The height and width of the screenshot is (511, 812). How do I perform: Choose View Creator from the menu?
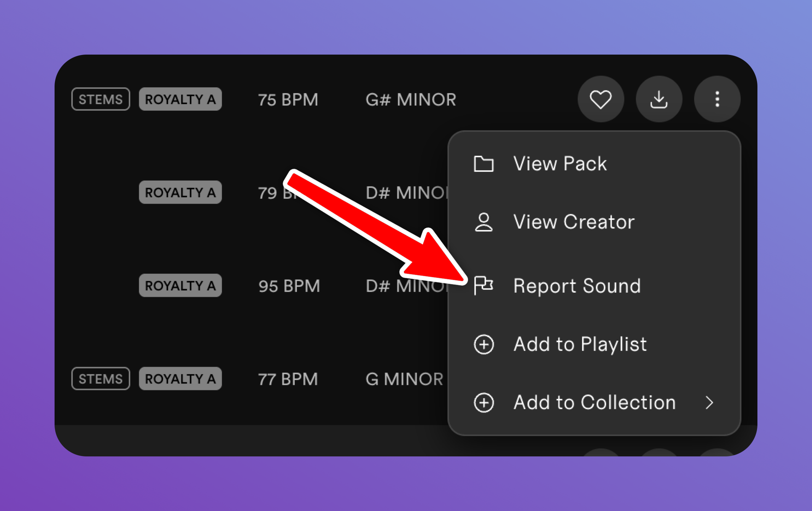click(x=574, y=222)
